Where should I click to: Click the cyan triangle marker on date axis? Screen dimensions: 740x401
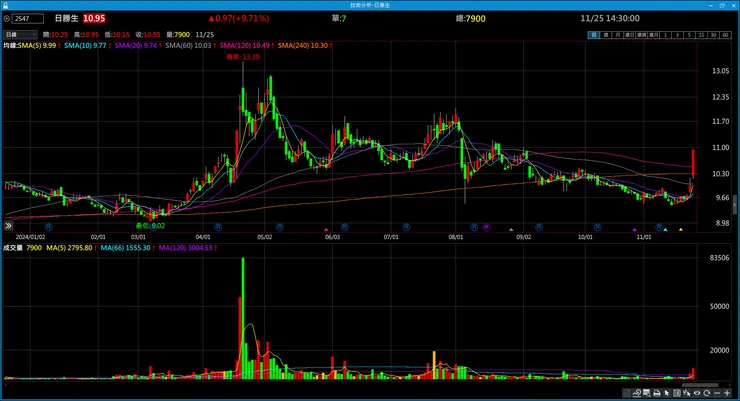665,229
